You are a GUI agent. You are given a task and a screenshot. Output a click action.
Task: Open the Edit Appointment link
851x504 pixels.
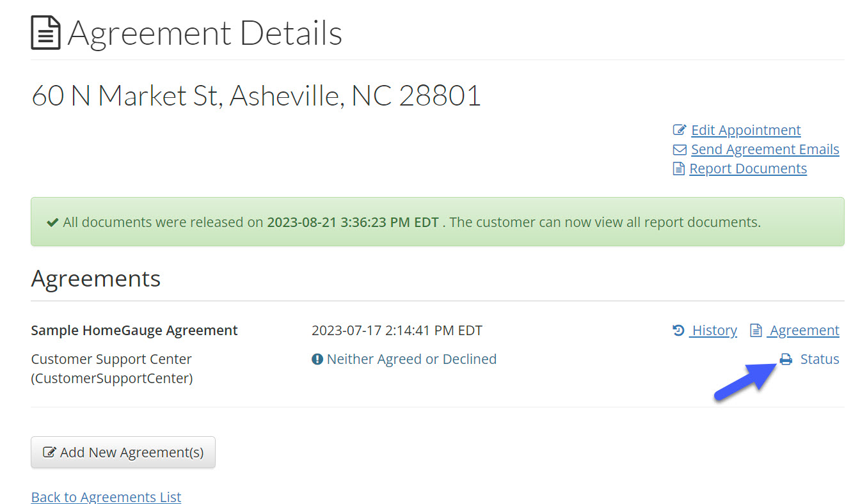[746, 130]
